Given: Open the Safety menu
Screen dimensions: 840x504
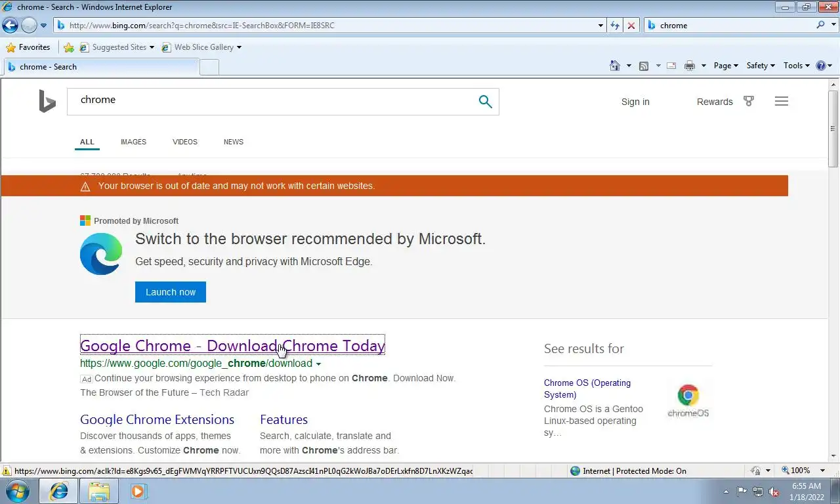Looking at the screenshot, I should coord(761,66).
